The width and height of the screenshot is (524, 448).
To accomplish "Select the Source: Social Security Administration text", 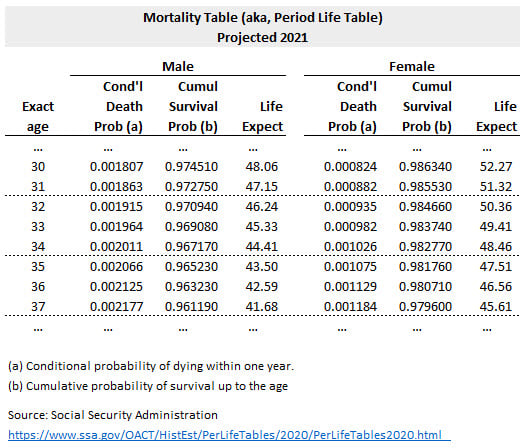I will point(113,415).
